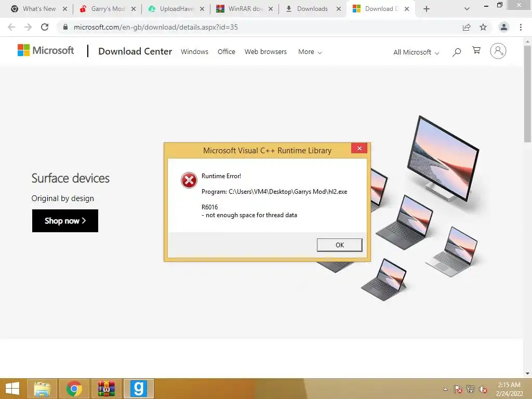This screenshot has height=399, width=532.
Task: Expand the All Microsoft dropdown
Action: tap(416, 52)
